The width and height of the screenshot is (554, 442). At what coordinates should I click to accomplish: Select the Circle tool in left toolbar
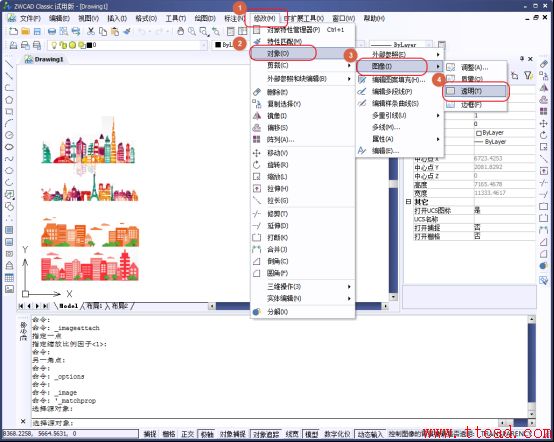coord(9,135)
